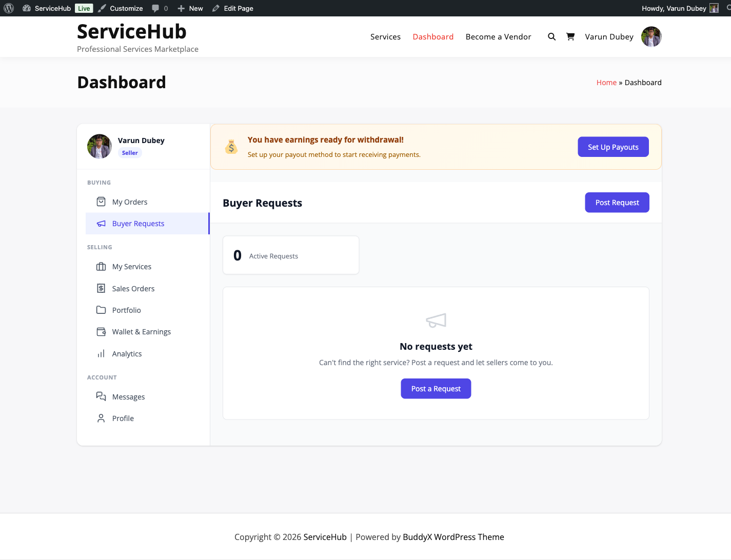
Task: Click the Set Up Payouts button
Action: point(613,147)
